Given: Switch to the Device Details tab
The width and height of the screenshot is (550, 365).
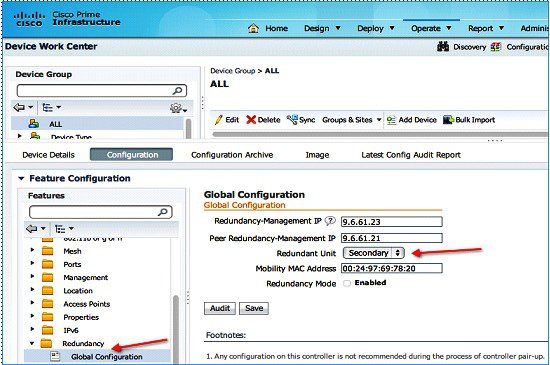Looking at the screenshot, I should [48, 155].
